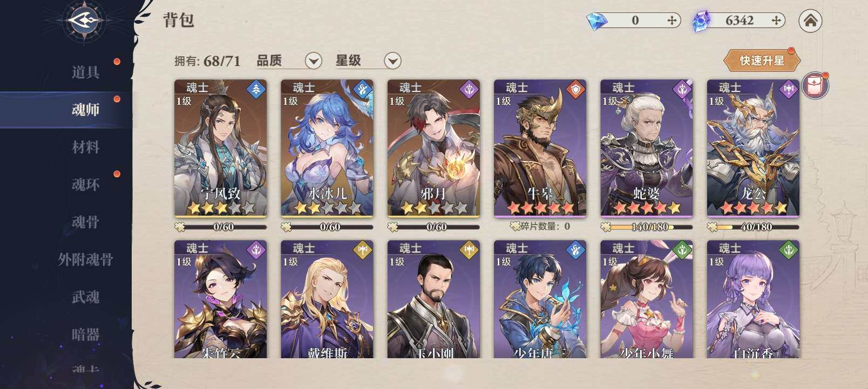Viewport: 868px width, 389px height.
Task: Open the 牛皋 five-star card
Action: coord(540,149)
